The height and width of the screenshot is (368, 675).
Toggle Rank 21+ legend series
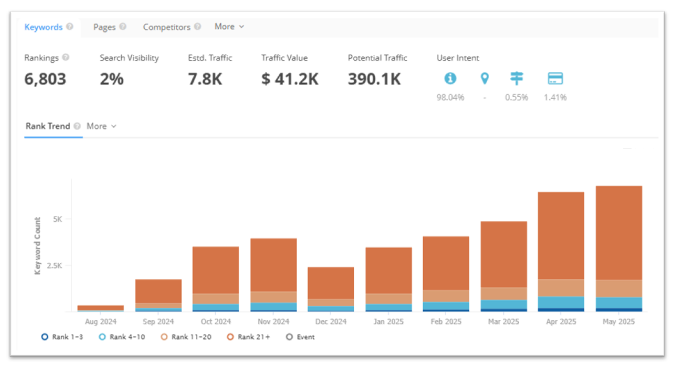pyautogui.click(x=249, y=337)
